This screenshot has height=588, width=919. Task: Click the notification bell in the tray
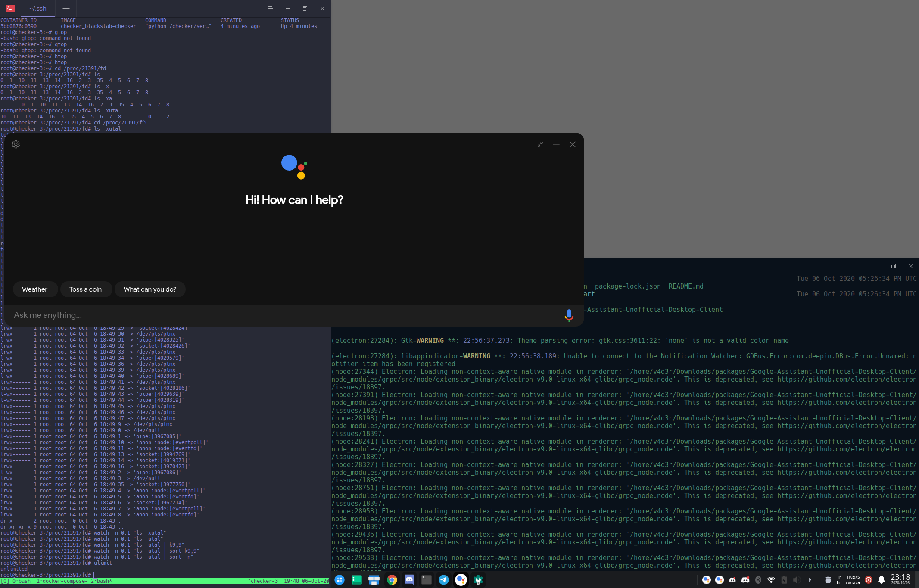click(x=882, y=580)
